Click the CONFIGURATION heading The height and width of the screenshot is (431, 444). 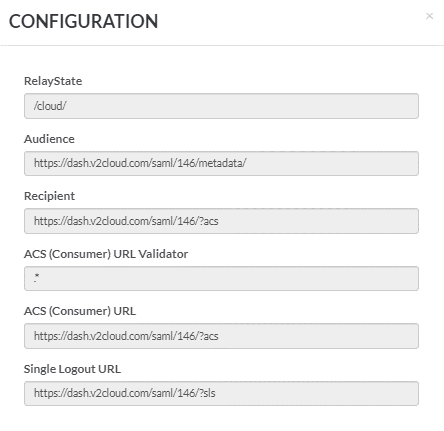(x=83, y=21)
